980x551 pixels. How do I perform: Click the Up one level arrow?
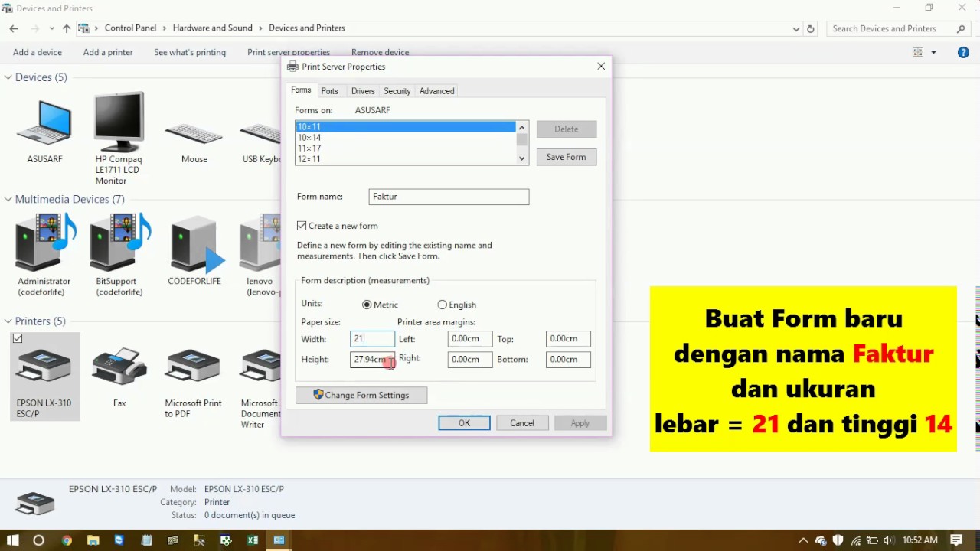(67, 28)
